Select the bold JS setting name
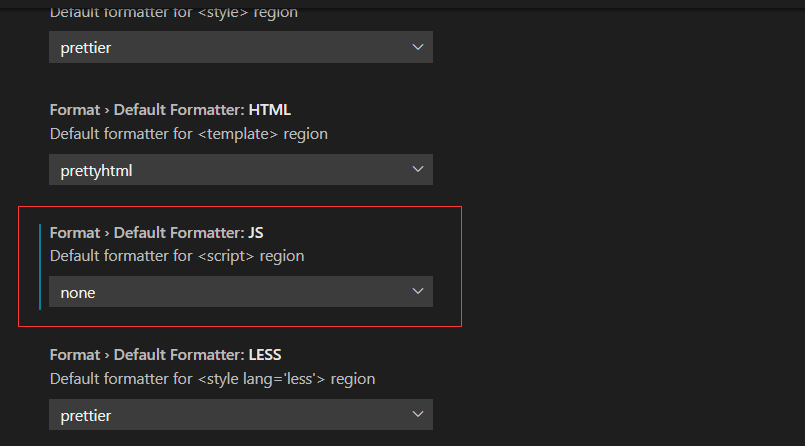 [x=258, y=232]
